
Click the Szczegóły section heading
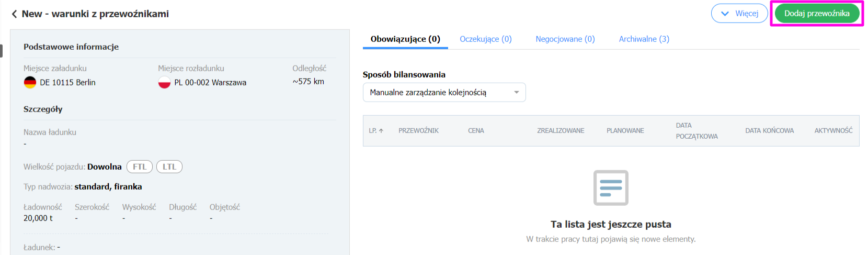tap(43, 109)
